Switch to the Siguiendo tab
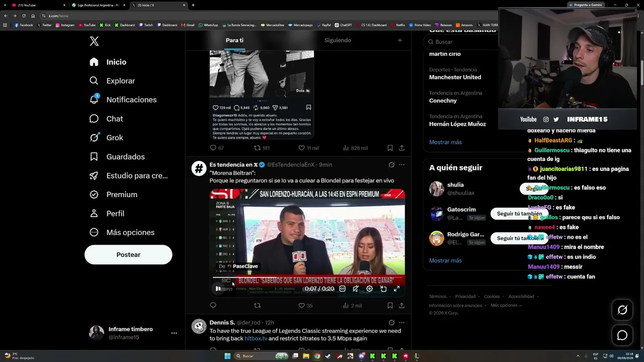 (338, 40)
